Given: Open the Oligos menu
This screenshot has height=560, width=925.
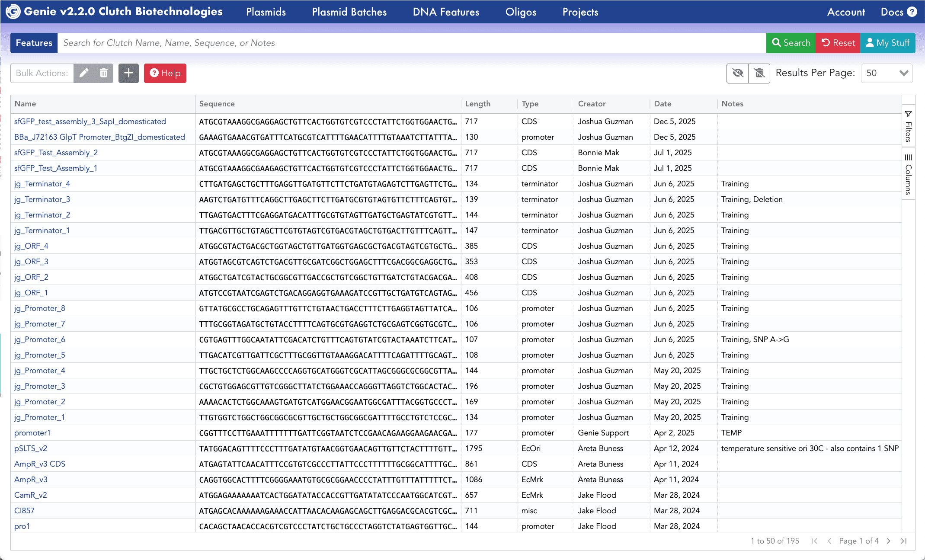Looking at the screenshot, I should [521, 12].
